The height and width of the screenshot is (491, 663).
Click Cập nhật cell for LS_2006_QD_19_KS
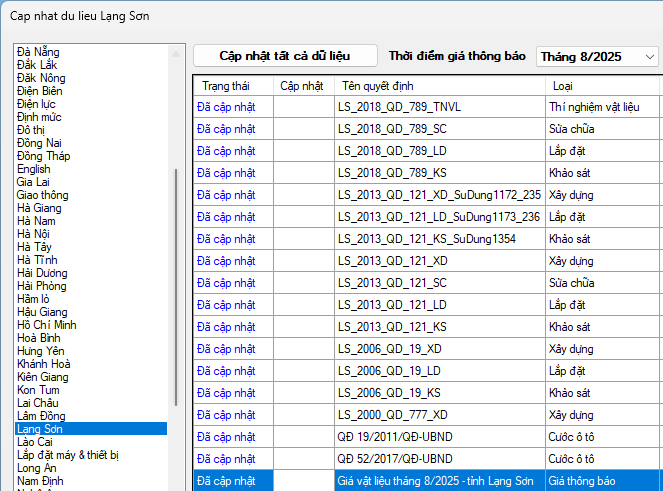pos(303,393)
